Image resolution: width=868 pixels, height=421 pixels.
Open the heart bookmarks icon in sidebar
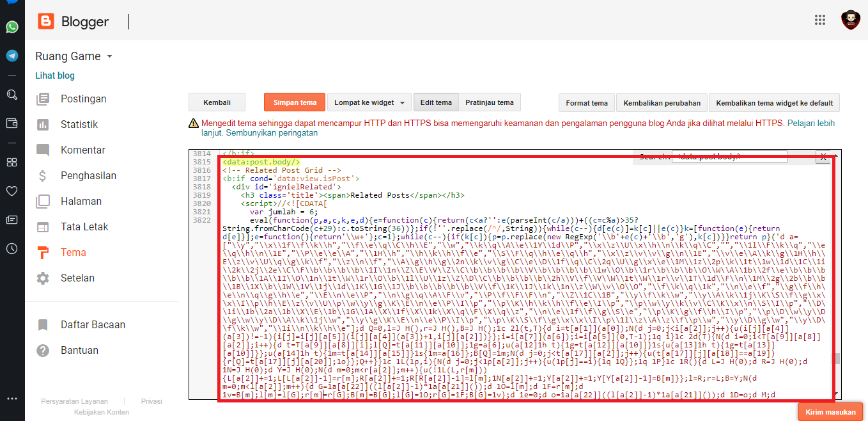click(12, 191)
